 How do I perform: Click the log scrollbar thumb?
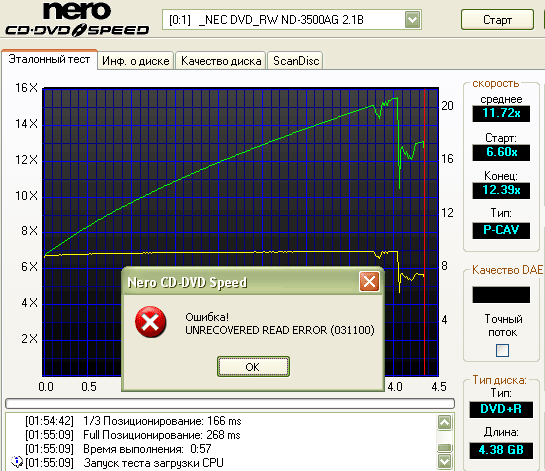click(x=445, y=447)
